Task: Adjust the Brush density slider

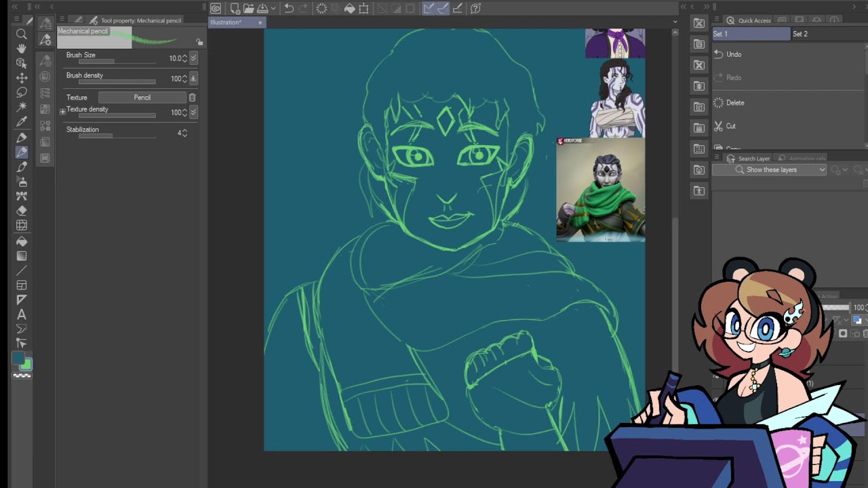Action: point(117,82)
